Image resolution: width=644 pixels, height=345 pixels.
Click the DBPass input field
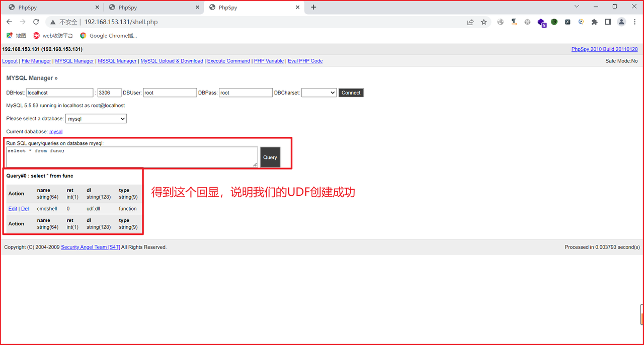pyautogui.click(x=246, y=93)
